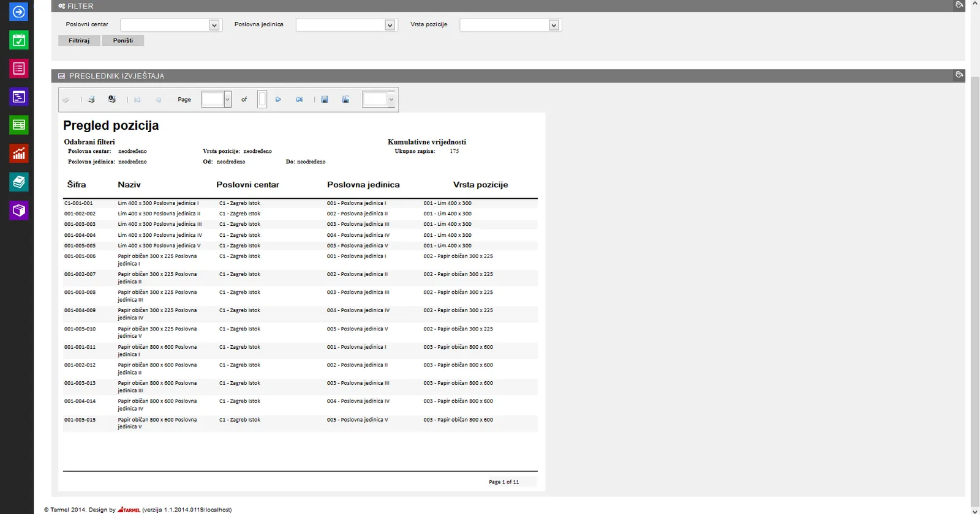The image size is (980, 514).
Task: Open Poslovni centar dropdown
Action: click(x=170, y=25)
